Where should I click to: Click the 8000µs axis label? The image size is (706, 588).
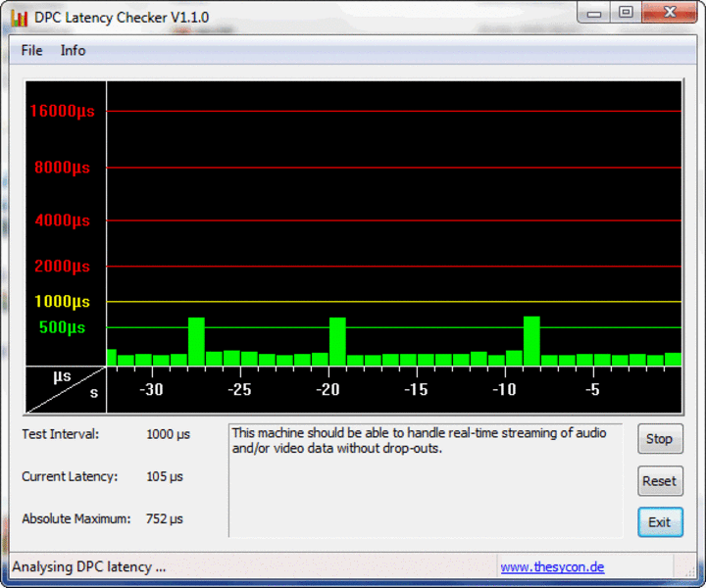coord(62,168)
